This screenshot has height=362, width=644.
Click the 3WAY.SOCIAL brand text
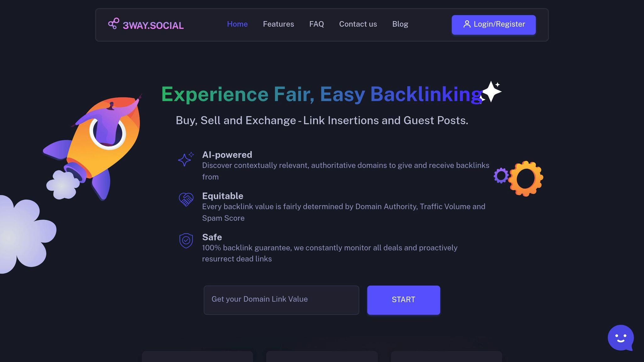(x=153, y=25)
